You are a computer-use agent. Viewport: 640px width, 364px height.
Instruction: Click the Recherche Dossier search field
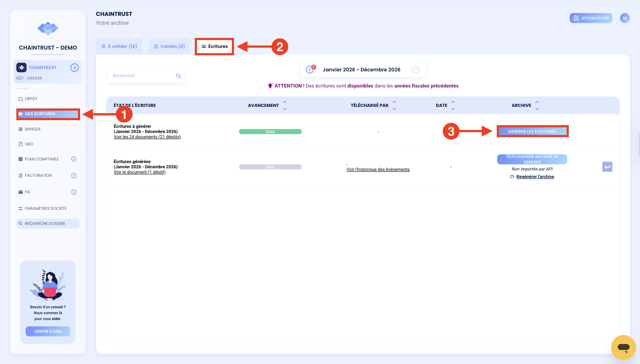coord(48,224)
